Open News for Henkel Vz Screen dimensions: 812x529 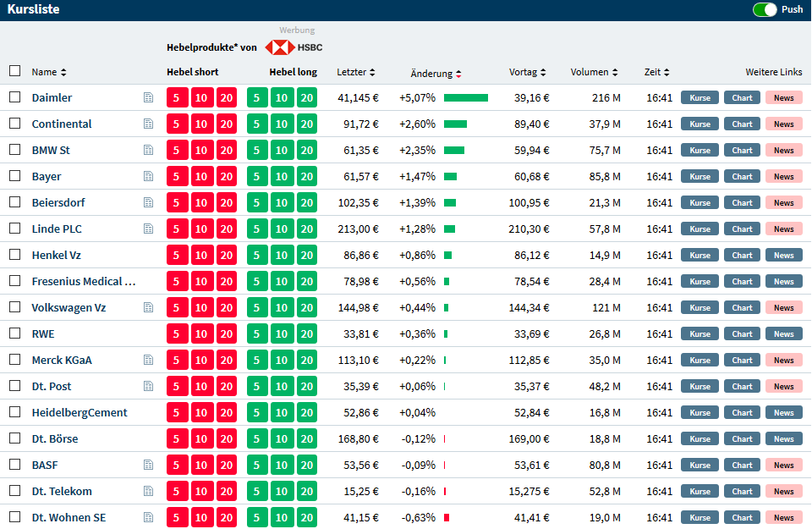(x=784, y=255)
